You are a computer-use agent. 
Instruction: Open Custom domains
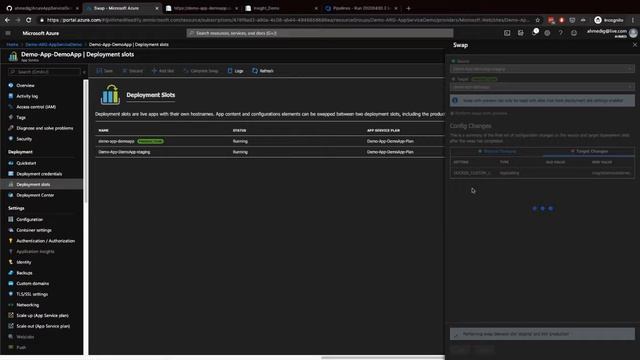(32, 283)
